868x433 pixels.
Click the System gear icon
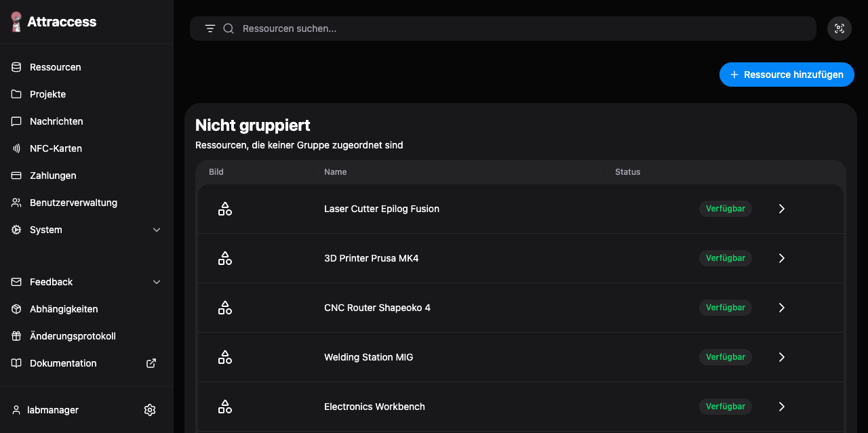click(x=16, y=230)
